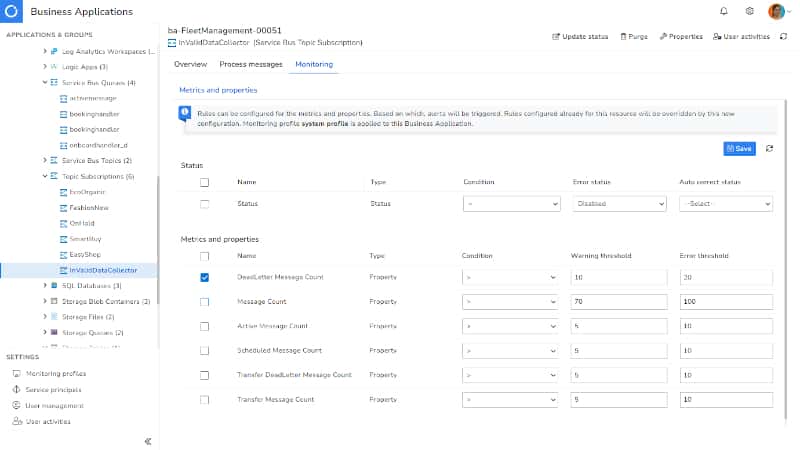Click the Message Count warning threshold field
Screen dimensions: 800x450
pos(617,301)
